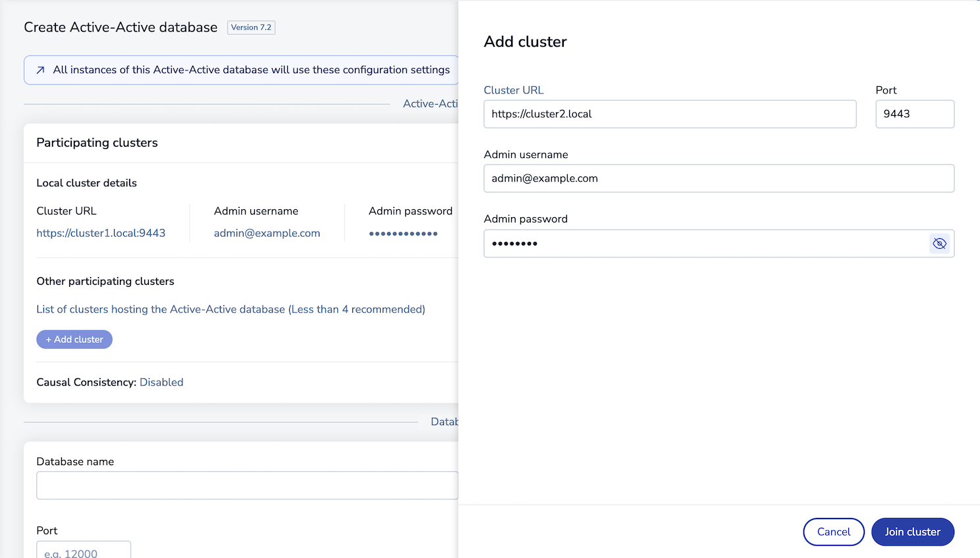
Task: Click the local admin@example.com value
Action: [267, 233]
